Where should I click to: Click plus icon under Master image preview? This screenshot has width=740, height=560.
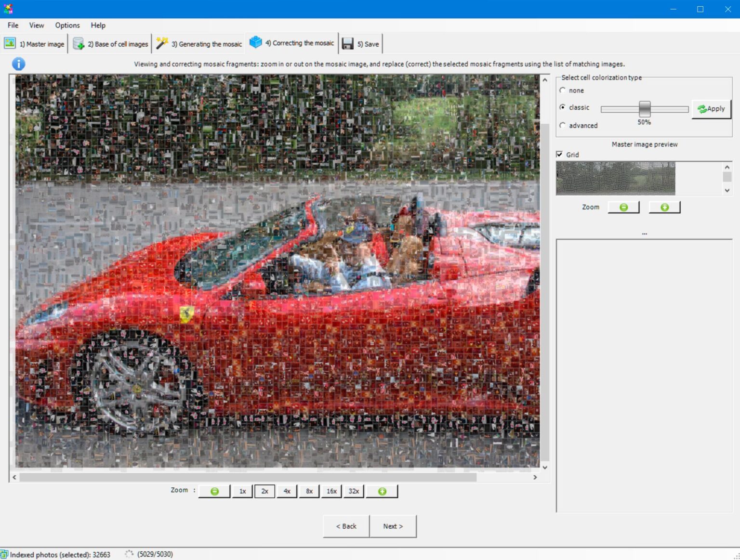[664, 207]
